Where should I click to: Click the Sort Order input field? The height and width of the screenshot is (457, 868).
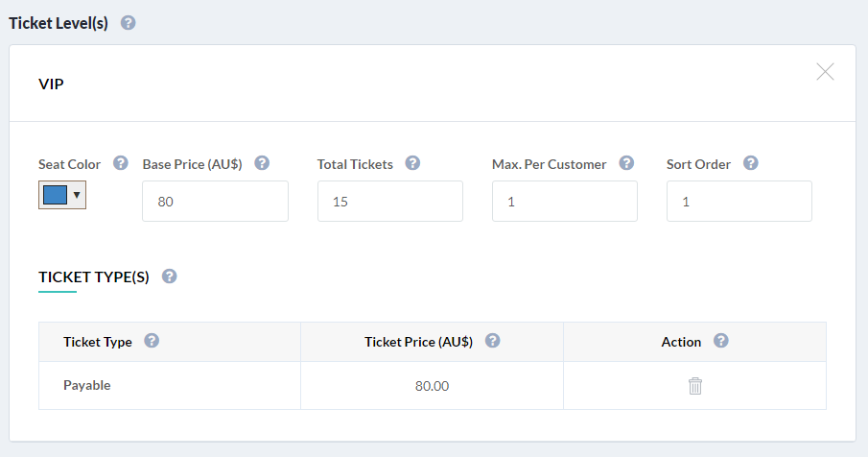pyautogui.click(x=739, y=201)
